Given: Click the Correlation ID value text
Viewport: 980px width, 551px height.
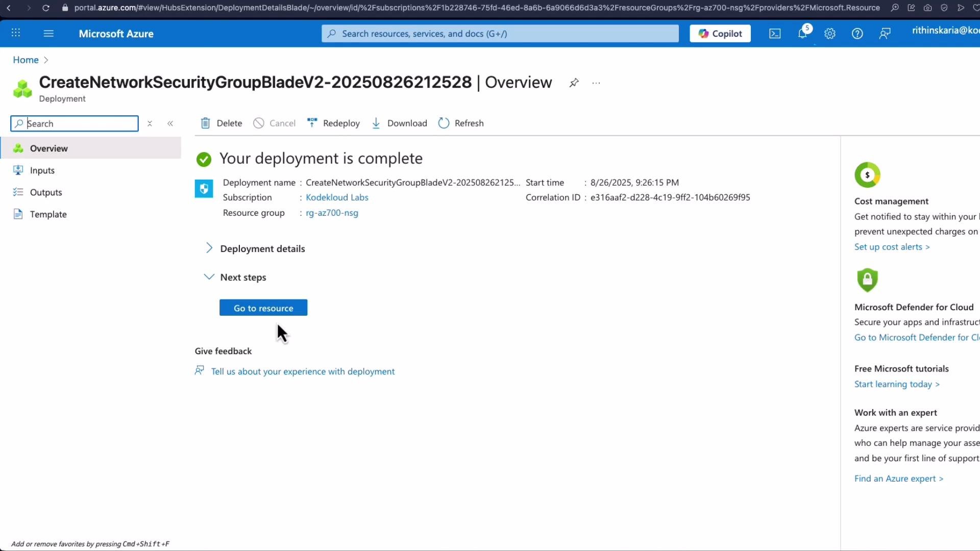Looking at the screenshot, I should pos(670,197).
